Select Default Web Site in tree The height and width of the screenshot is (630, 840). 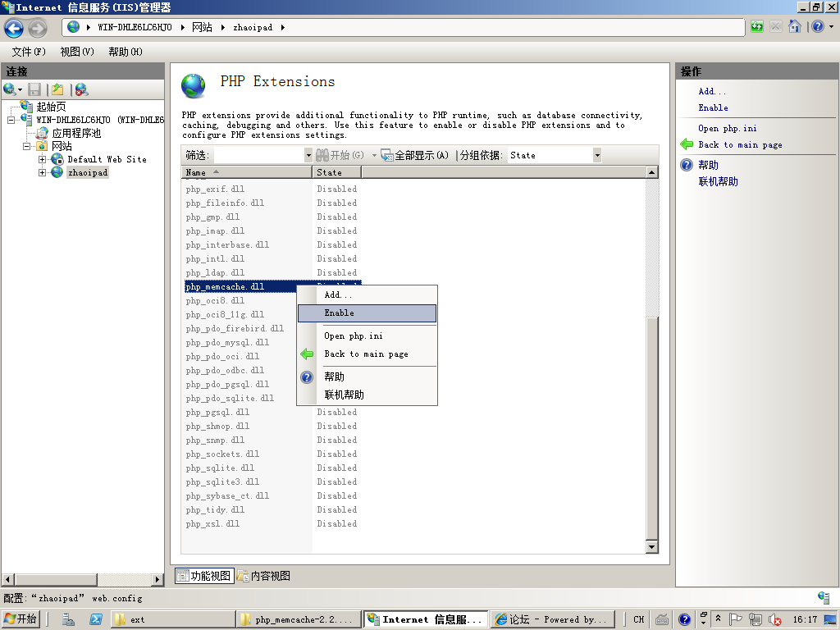pos(107,159)
